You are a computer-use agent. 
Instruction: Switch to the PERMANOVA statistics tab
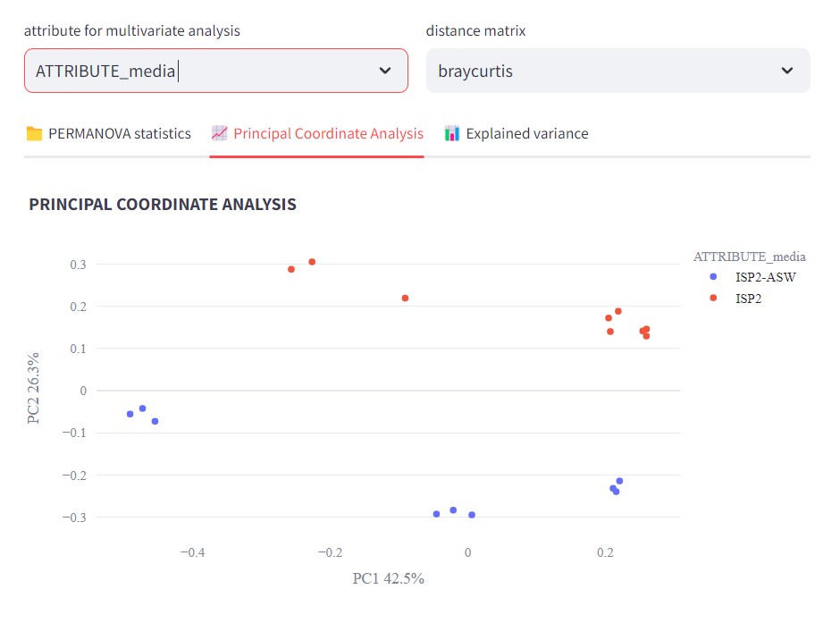pos(119,134)
